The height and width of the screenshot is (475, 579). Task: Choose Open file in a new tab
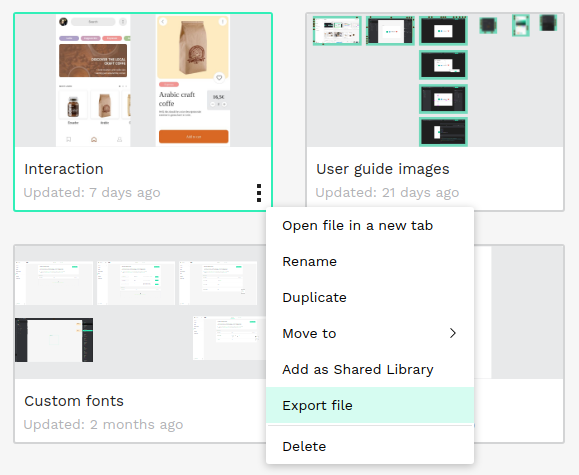click(370, 225)
